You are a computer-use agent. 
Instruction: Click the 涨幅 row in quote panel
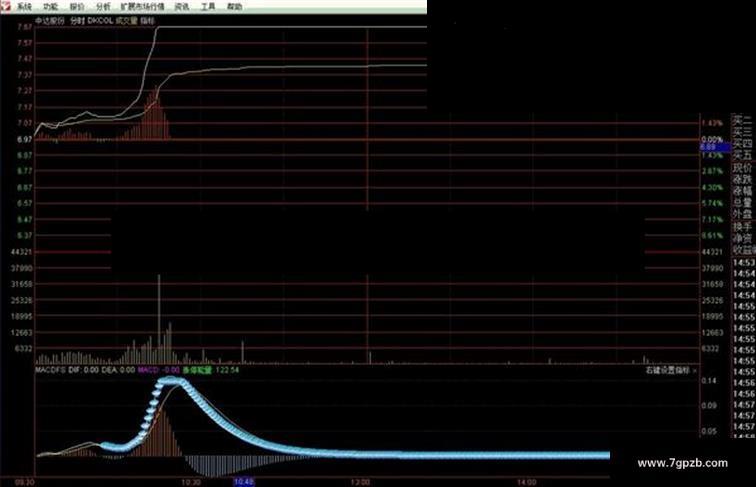click(743, 191)
